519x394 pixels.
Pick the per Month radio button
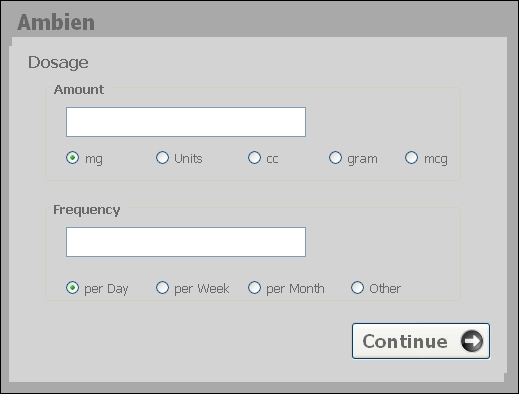254,287
